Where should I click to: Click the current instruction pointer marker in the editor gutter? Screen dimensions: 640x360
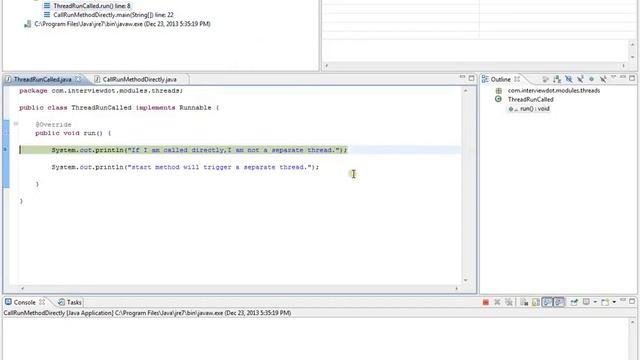[x=5, y=149]
